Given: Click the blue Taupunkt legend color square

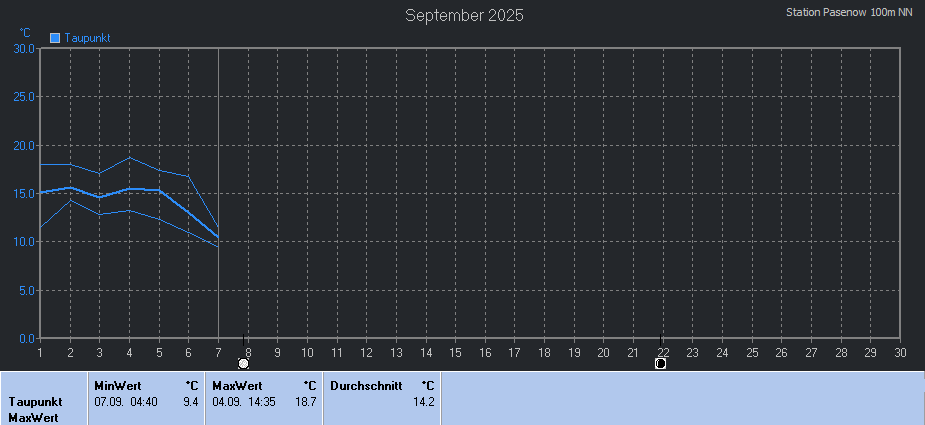Looking at the screenshot, I should [x=55, y=38].
